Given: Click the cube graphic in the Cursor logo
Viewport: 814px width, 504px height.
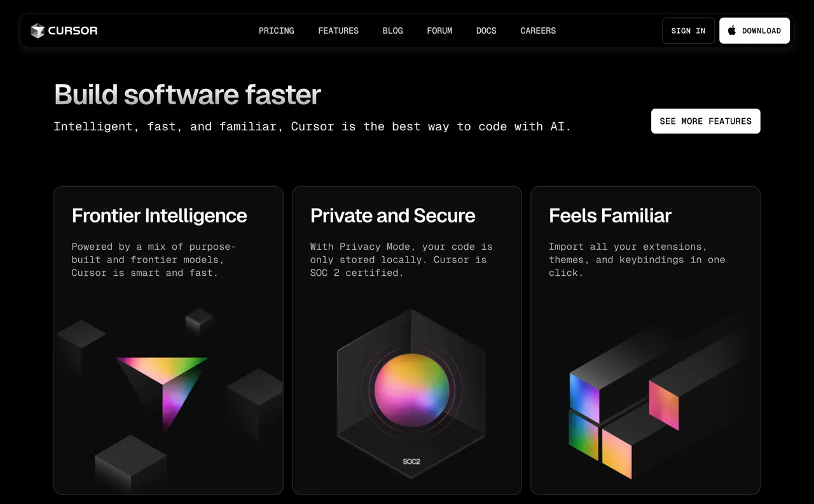Looking at the screenshot, I should tap(38, 31).
